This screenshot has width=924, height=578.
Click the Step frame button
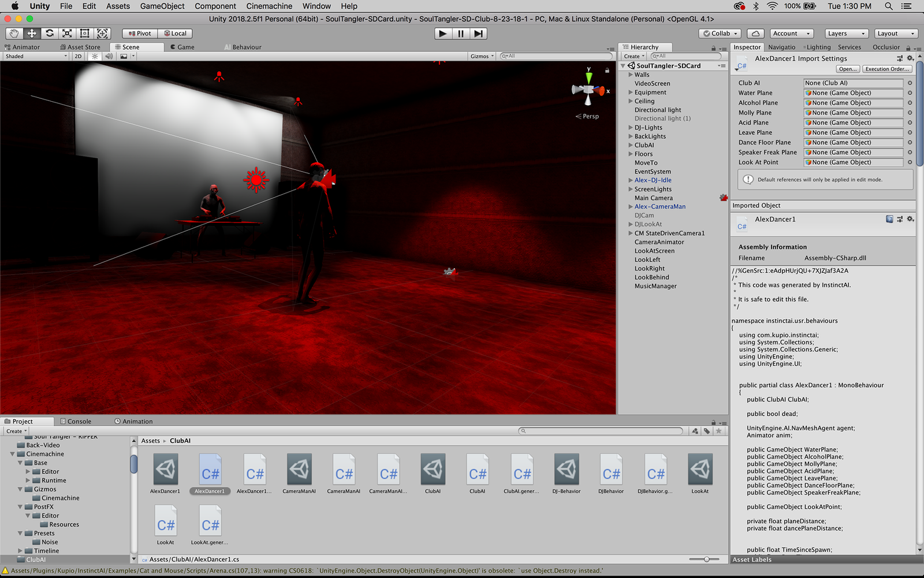point(478,34)
